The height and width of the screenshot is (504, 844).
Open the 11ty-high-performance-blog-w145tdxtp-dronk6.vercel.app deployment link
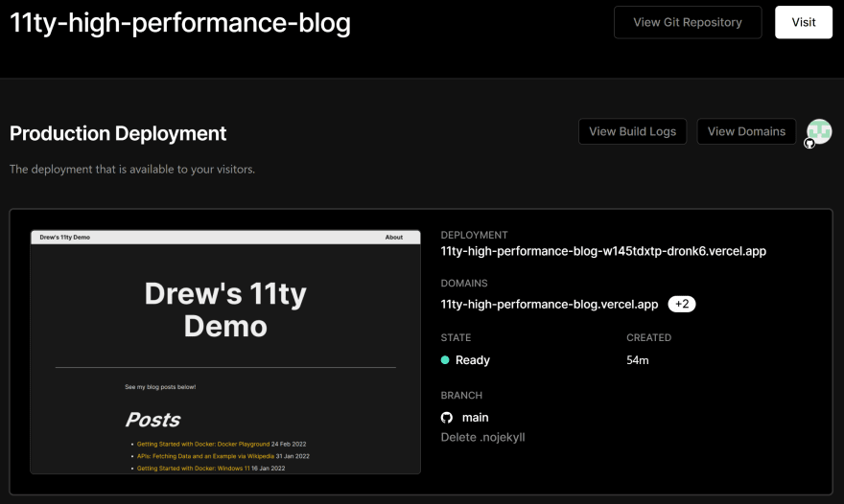click(603, 251)
